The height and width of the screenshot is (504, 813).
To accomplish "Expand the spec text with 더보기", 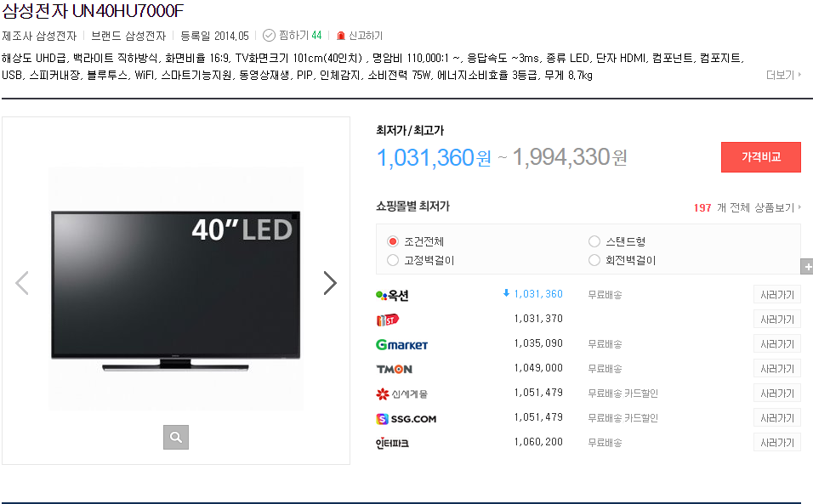I will pos(783,75).
